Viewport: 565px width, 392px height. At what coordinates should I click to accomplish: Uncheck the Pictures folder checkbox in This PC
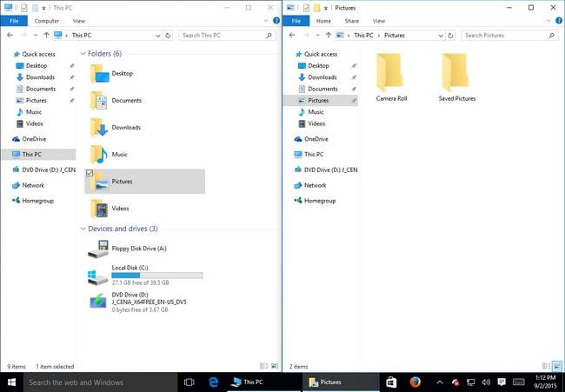(x=90, y=173)
